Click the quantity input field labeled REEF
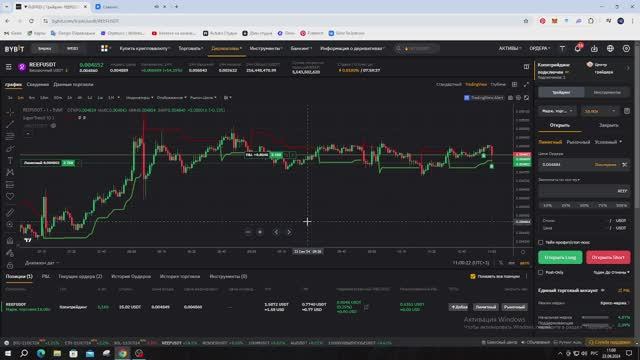The width and height of the screenshot is (640, 360). click(x=584, y=191)
